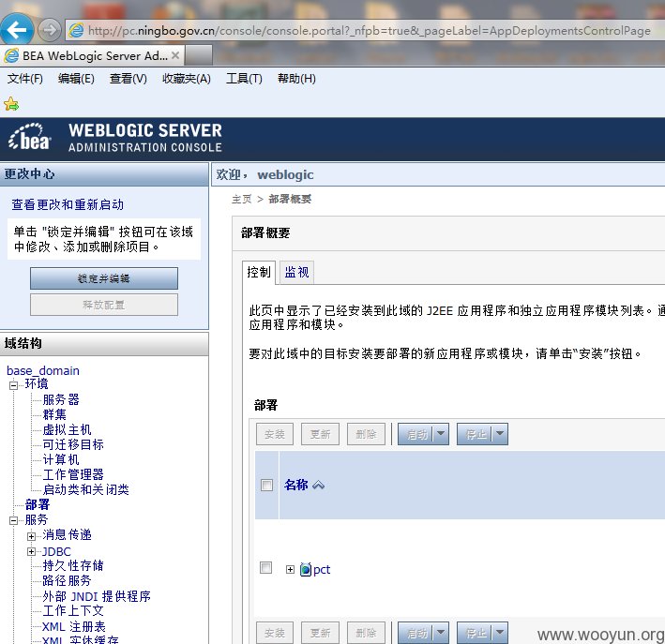Select 计算机 in the domain tree
The width and height of the screenshot is (665, 644).
coord(61,459)
